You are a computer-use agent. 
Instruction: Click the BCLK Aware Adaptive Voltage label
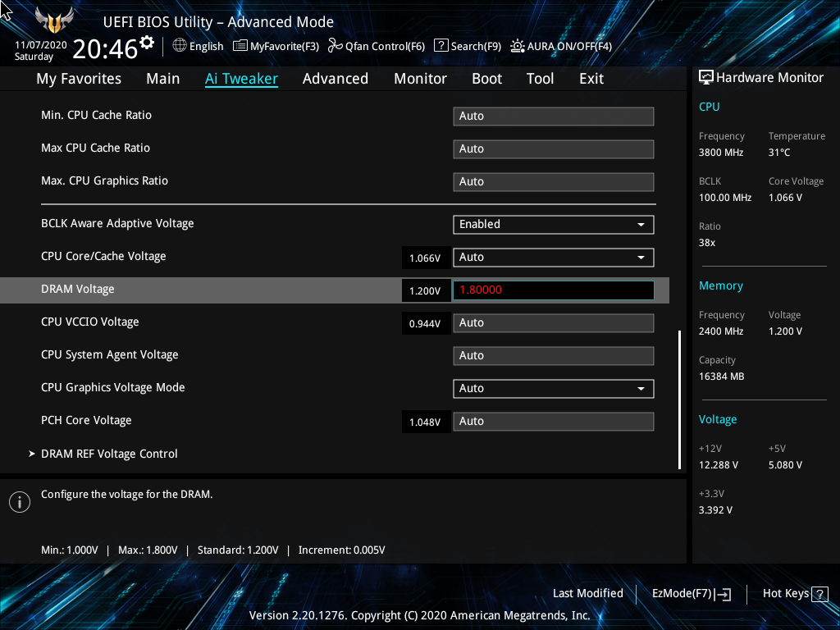(117, 223)
